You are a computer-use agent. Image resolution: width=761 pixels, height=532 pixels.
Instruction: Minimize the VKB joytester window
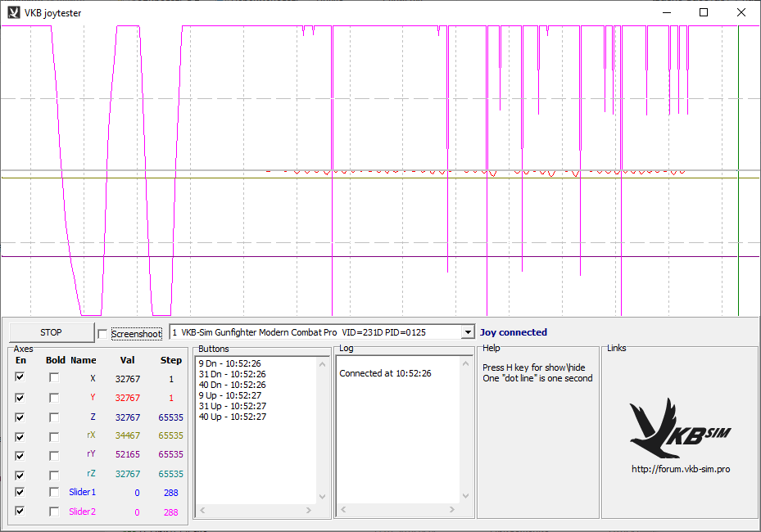click(x=667, y=12)
